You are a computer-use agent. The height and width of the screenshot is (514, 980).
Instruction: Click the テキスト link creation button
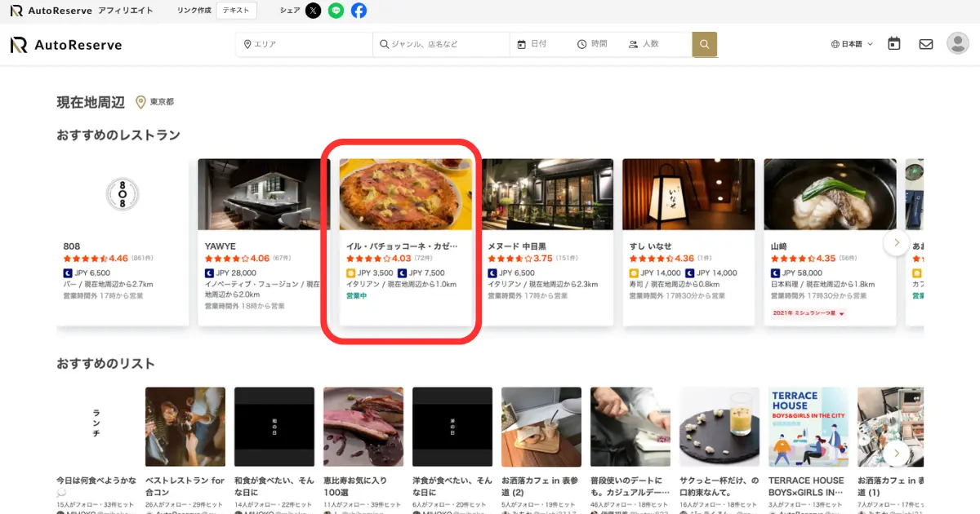[x=237, y=11]
